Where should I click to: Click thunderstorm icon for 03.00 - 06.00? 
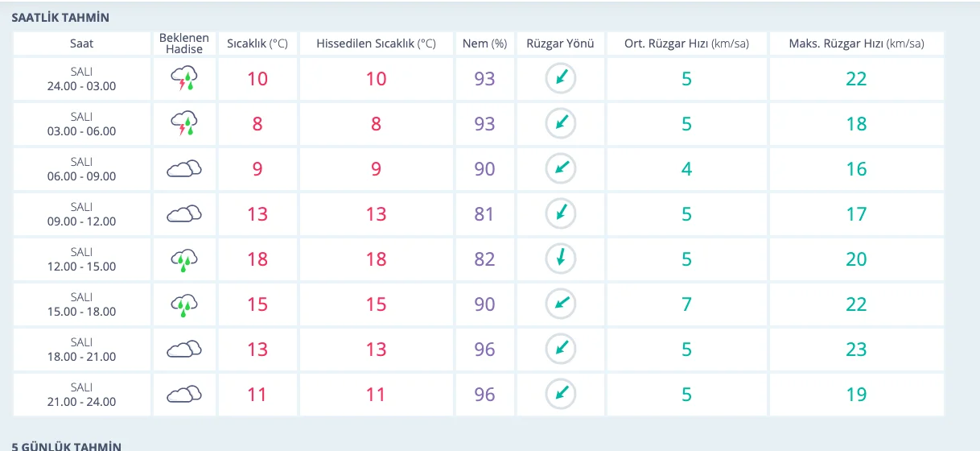point(183,123)
